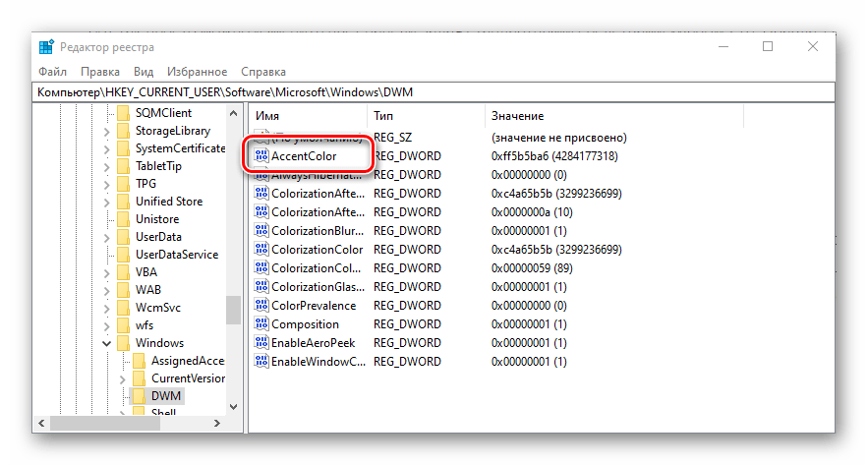Click the Значение column header
The height and width of the screenshot is (465, 868).
517,116
